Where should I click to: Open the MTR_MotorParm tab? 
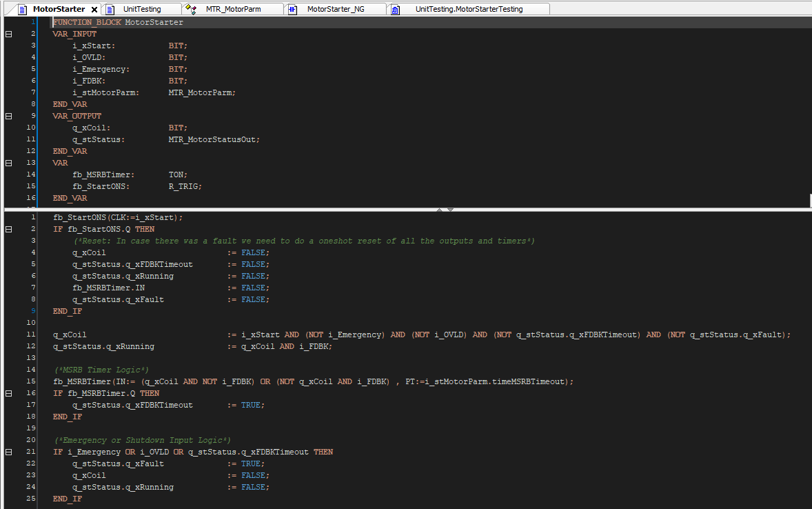click(233, 10)
